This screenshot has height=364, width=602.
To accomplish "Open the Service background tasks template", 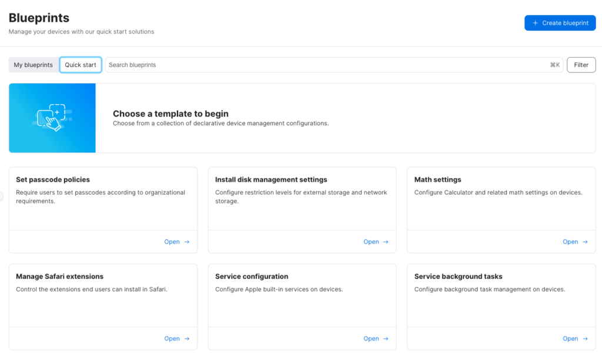I will point(575,339).
